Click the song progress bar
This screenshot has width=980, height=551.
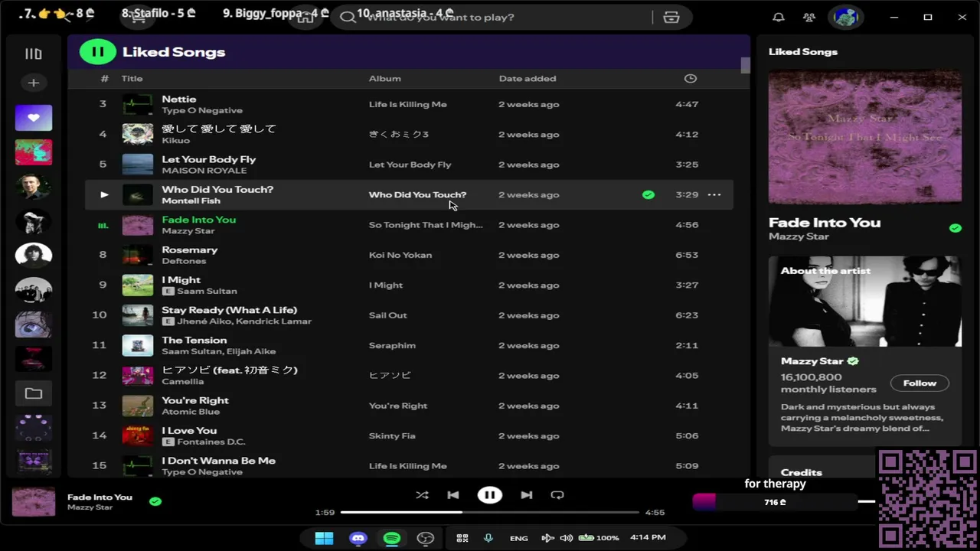[490, 512]
